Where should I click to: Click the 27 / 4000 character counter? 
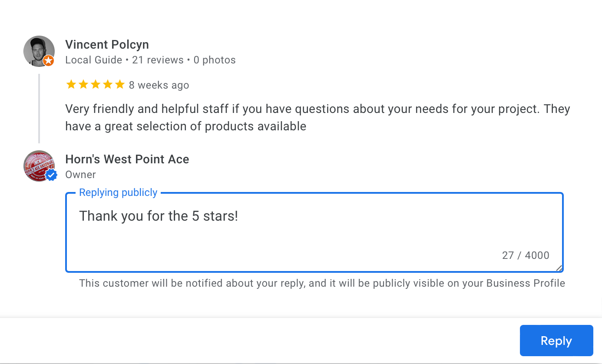click(526, 255)
